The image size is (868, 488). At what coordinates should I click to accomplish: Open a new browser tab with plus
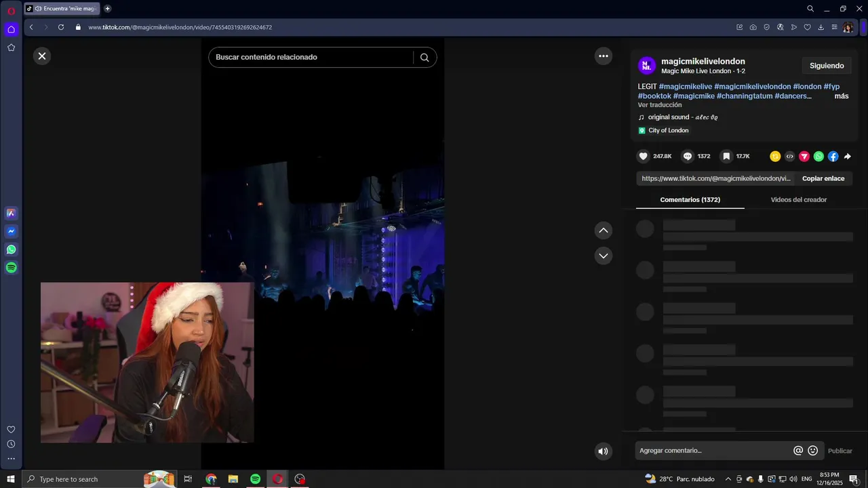(x=107, y=9)
